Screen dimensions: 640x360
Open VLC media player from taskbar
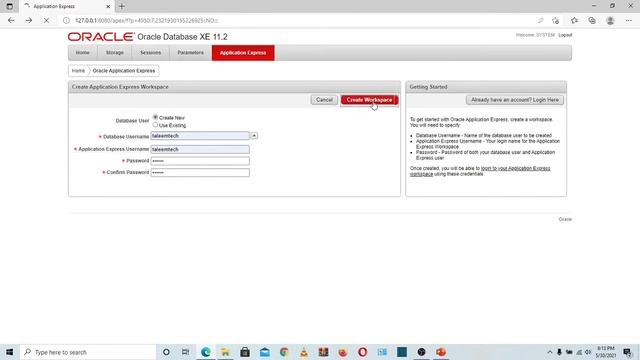(x=304, y=352)
